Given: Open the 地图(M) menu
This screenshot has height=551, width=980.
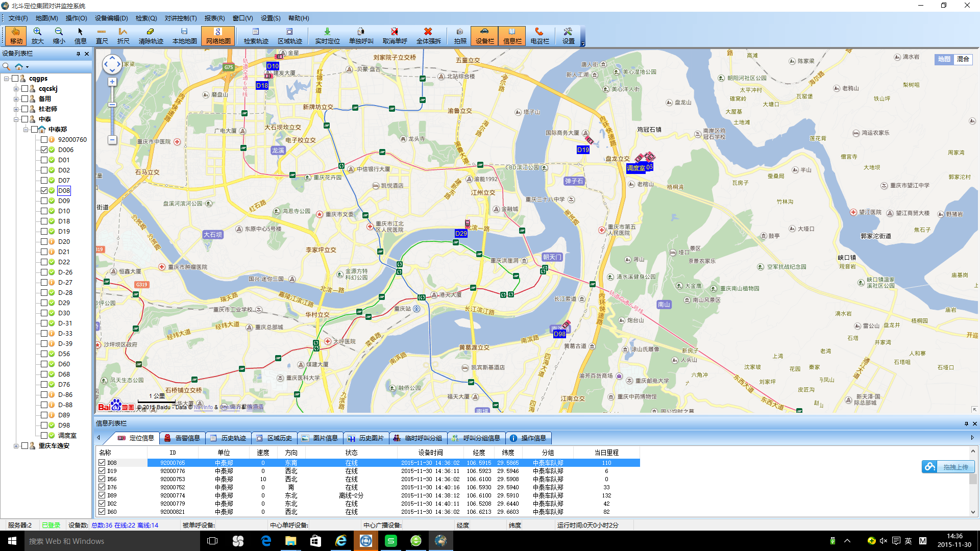Looking at the screenshot, I should tap(46, 18).
